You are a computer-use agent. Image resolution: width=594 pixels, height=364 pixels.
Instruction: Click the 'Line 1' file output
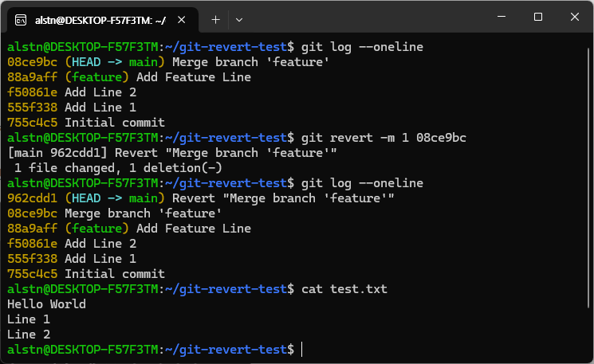tap(29, 319)
